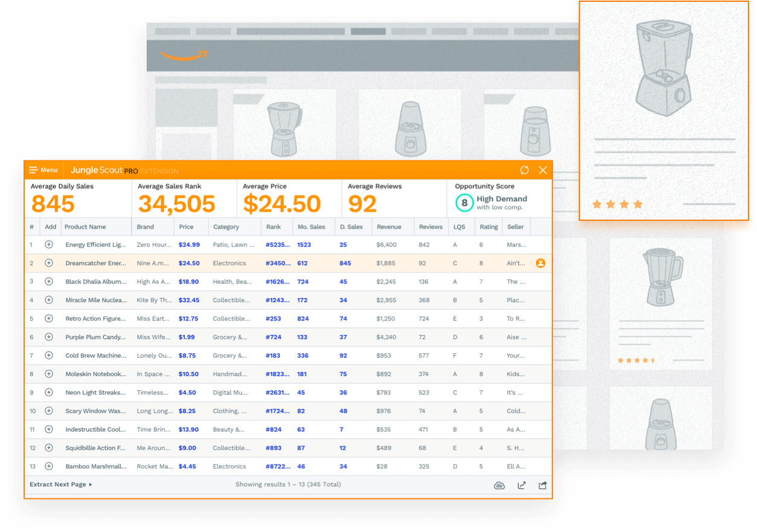This screenshot has height=532, width=757.
Task: Click the Average Reviews value 92
Action: pos(363,204)
